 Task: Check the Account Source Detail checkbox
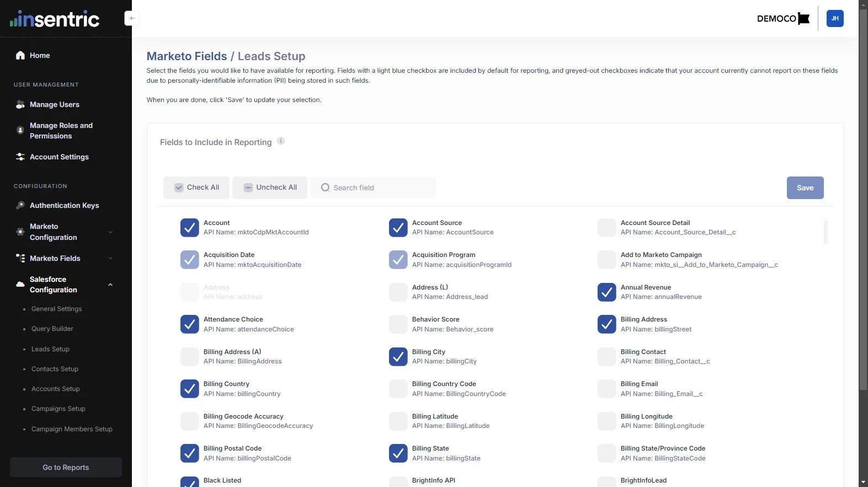[x=607, y=227]
